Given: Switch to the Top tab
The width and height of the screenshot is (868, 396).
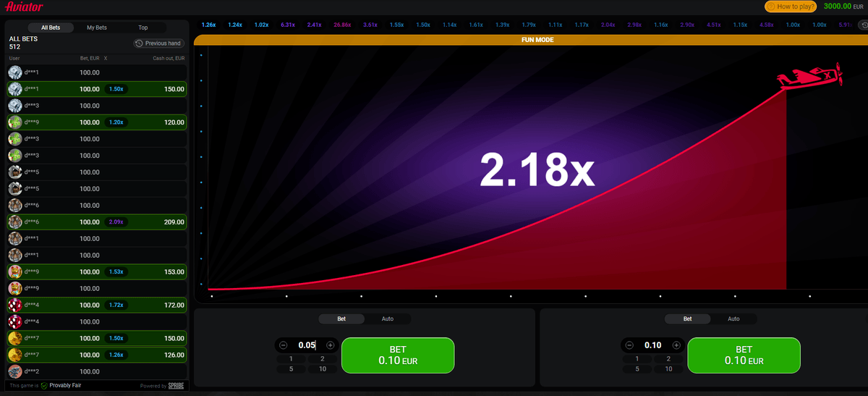Looking at the screenshot, I should pyautogui.click(x=143, y=28).
